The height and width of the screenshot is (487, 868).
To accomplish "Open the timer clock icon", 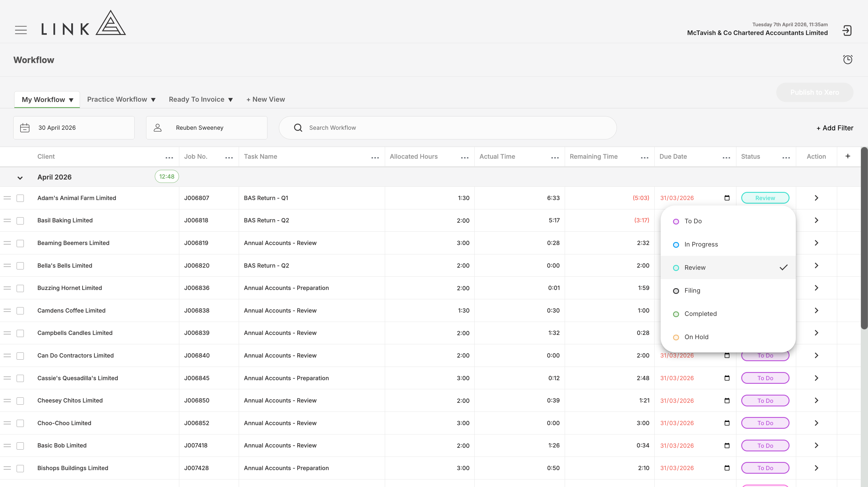I will coord(847,60).
